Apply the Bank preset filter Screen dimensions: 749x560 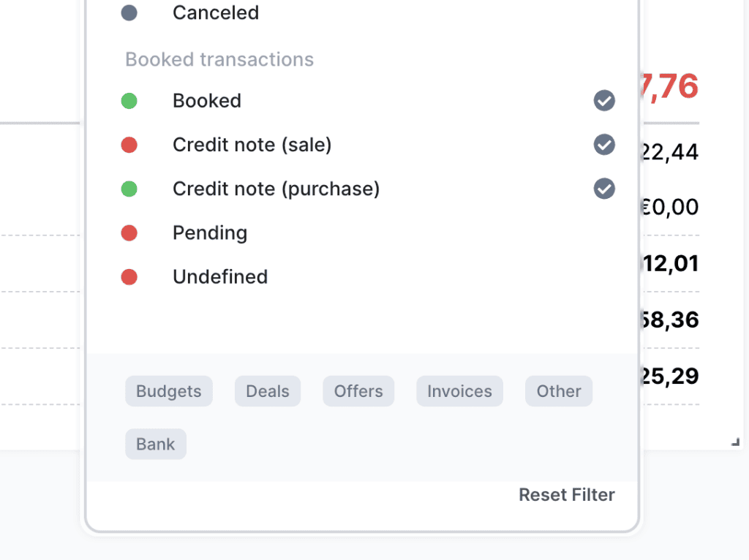pos(156,444)
